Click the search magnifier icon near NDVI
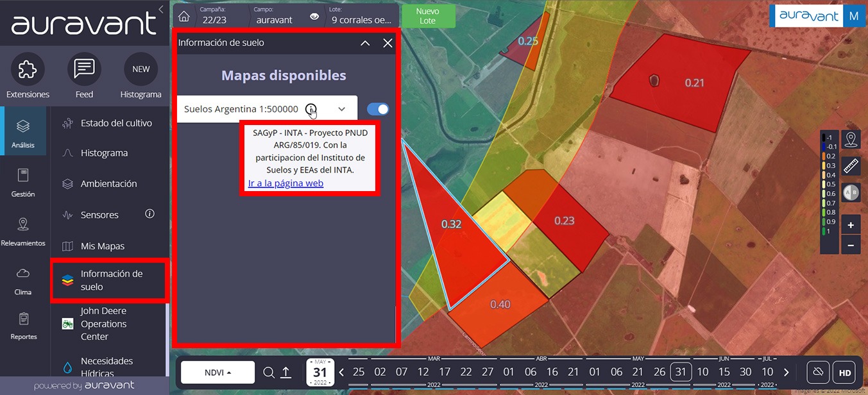Image resolution: width=868 pixels, height=395 pixels. click(269, 373)
